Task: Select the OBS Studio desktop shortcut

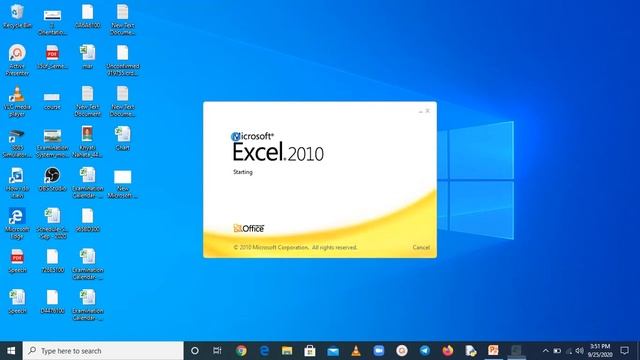Action: (x=52, y=179)
